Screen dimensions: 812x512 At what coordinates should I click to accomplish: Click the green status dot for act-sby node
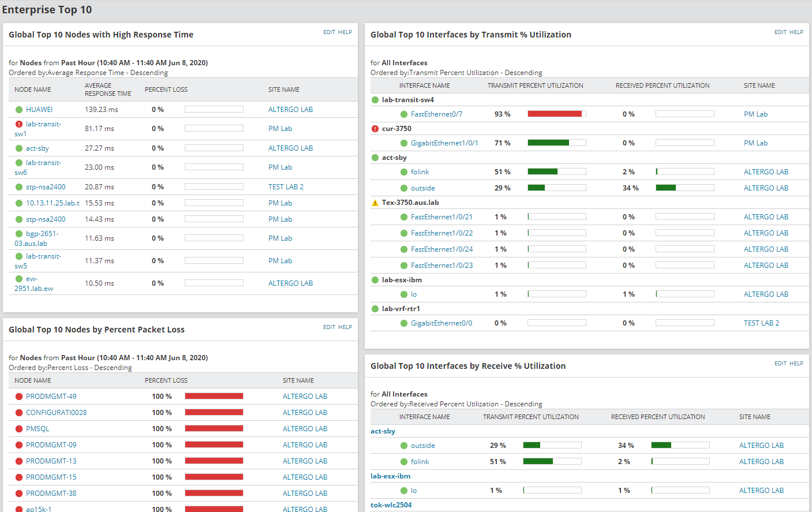[x=19, y=148]
